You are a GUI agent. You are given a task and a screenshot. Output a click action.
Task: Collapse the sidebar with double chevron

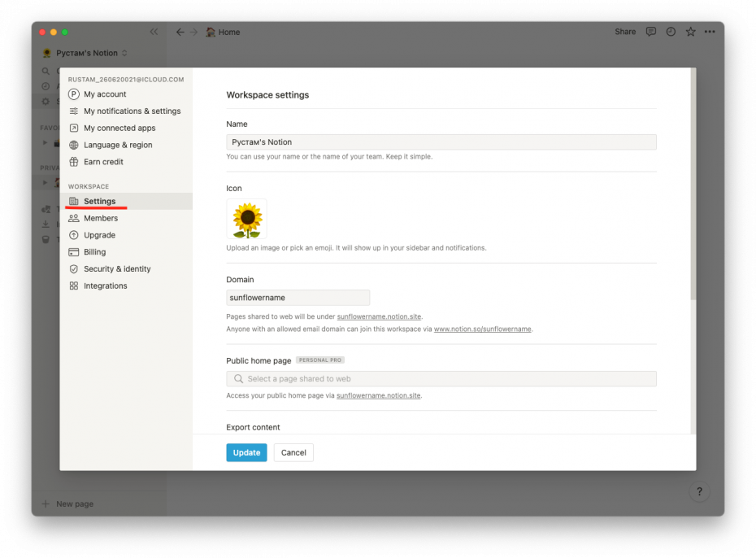(x=154, y=32)
